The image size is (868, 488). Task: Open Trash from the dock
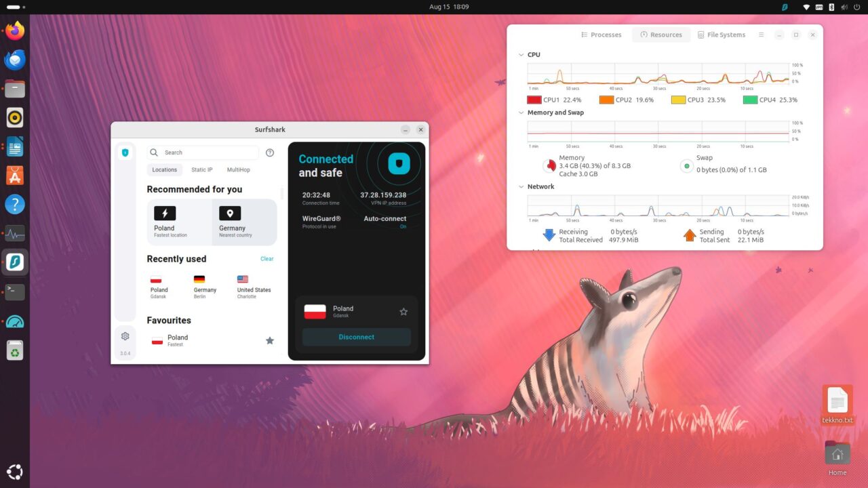15,350
